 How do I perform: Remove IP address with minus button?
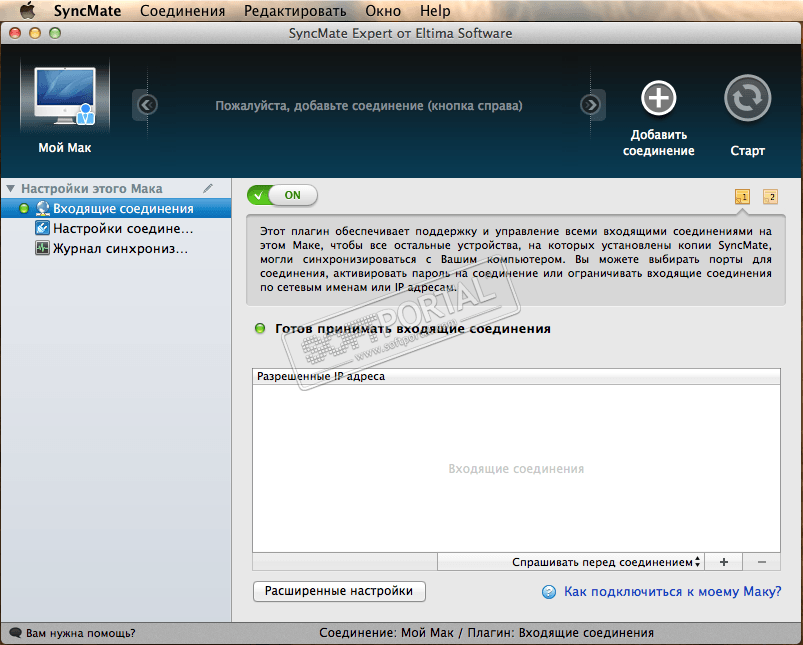click(762, 562)
